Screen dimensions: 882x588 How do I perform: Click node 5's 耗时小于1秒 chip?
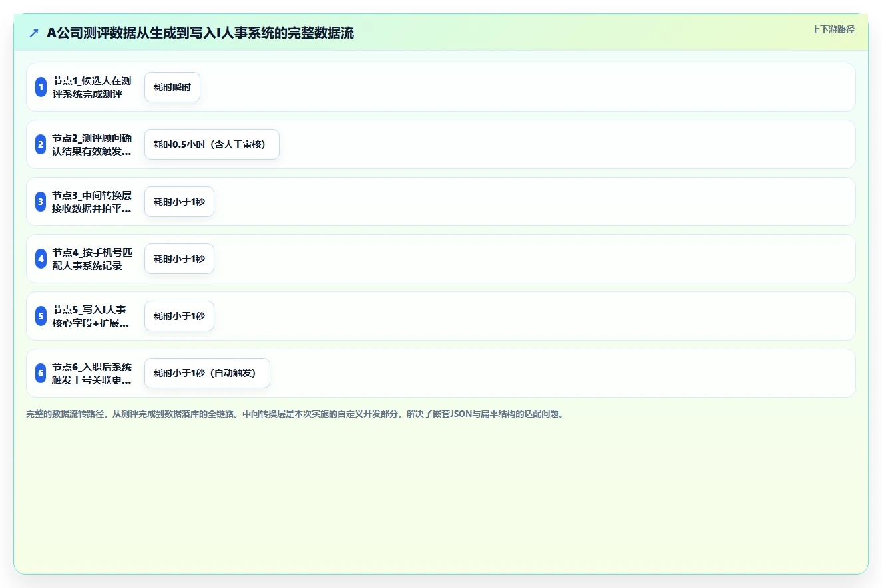(179, 316)
